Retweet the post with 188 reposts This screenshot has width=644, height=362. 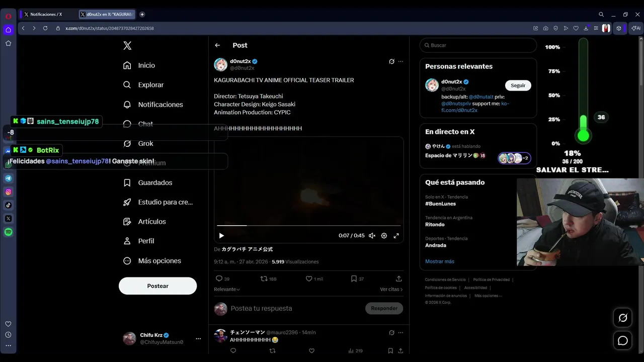click(x=268, y=279)
